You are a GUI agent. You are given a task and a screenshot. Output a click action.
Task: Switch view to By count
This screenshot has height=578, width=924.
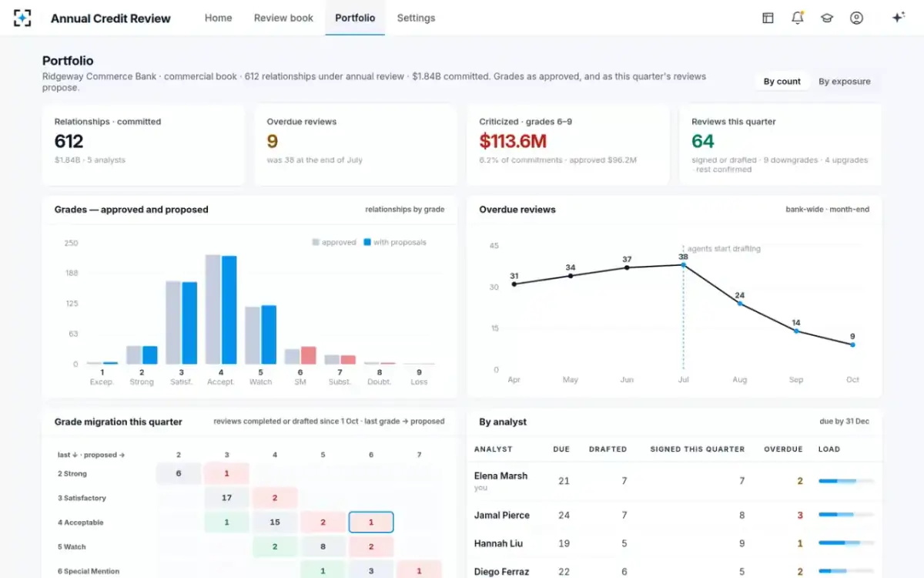[x=782, y=81]
